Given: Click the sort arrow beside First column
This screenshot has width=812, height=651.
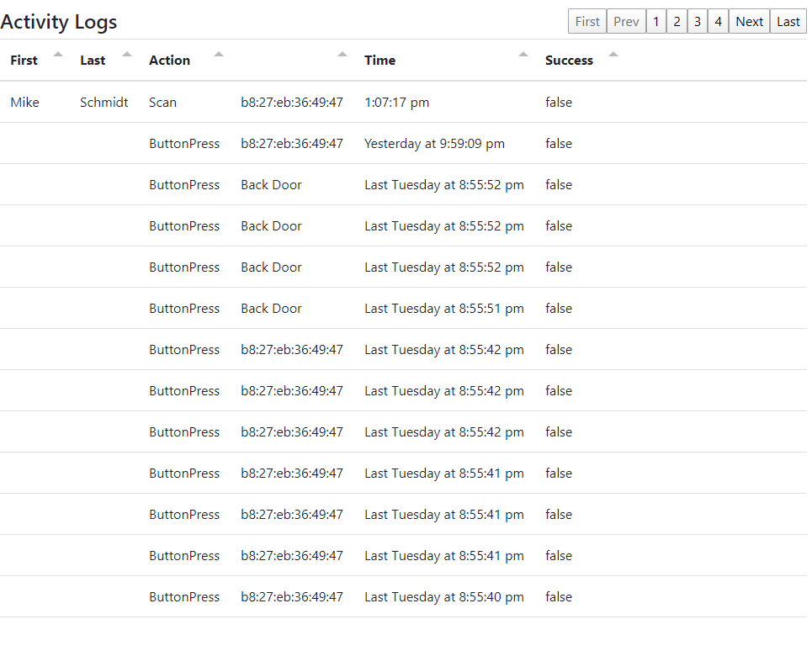Looking at the screenshot, I should pyautogui.click(x=57, y=54).
